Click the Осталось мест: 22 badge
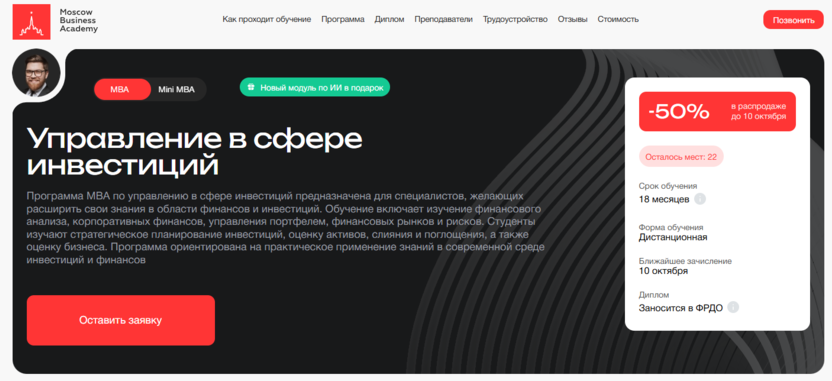Screen dimensions: 832x381 point(681,157)
